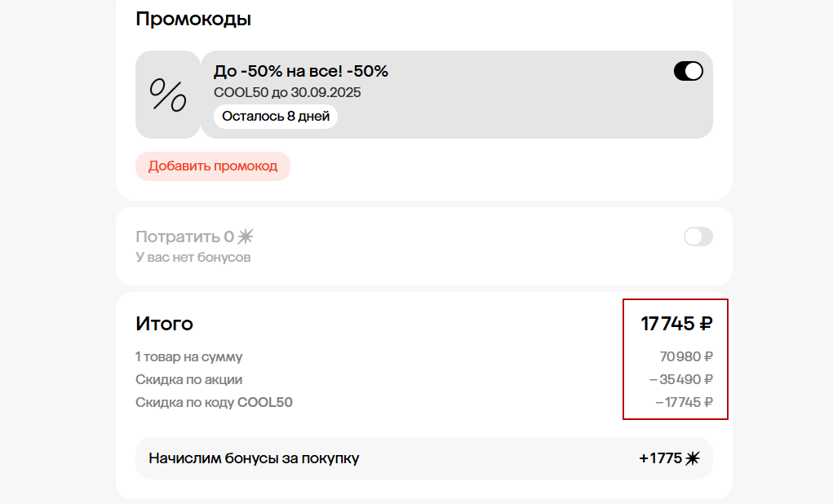The height and width of the screenshot is (504, 833).
Task: Click the Осталось 8 дней badge
Action: click(276, 117)
